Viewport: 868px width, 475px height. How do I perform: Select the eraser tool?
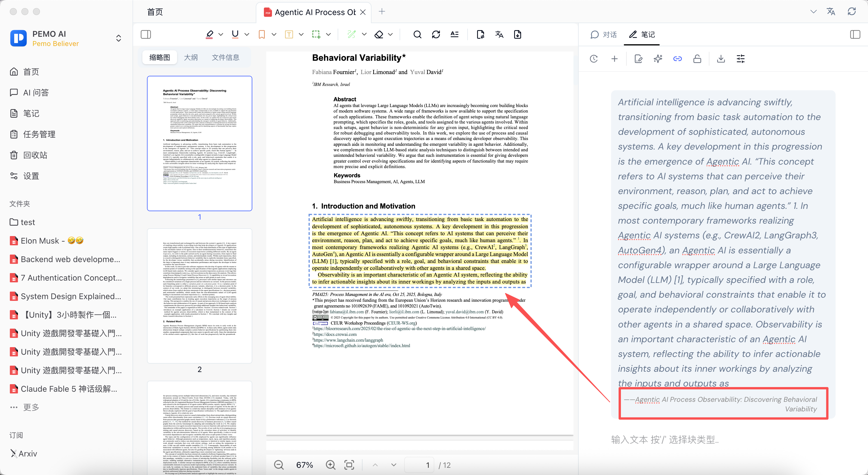379,34
